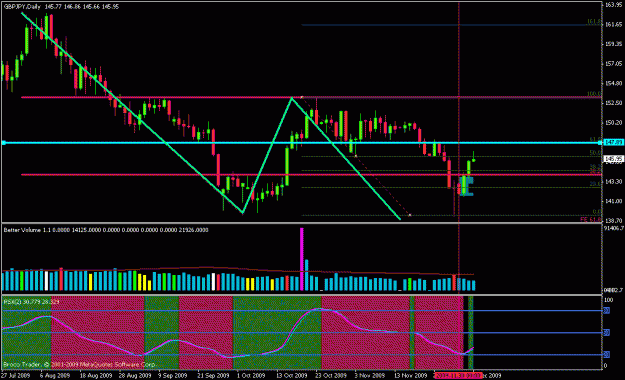Select the cyan 147.89 line price tag
The width and height of the screenshot is (625, 380).
click(x=613, y=142)
